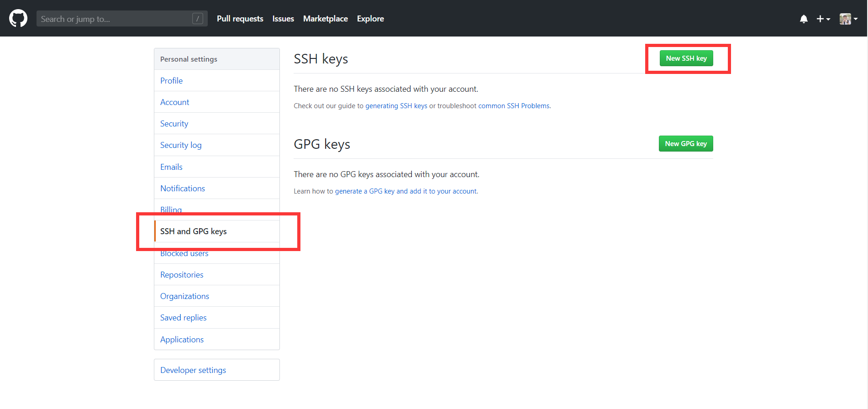Click the New GPG key button
The width and height of the screenshot is (868, 409).
(x=686, y=144)
